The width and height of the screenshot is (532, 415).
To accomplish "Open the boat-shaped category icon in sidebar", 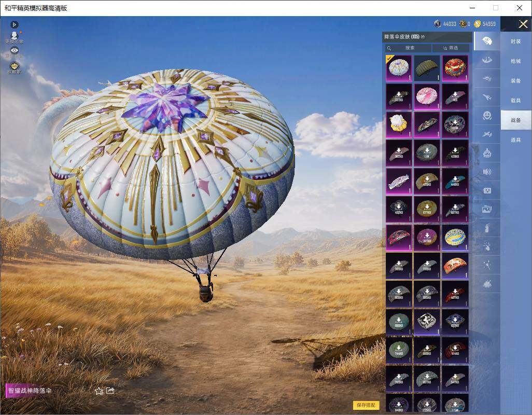I will (487, 60).
